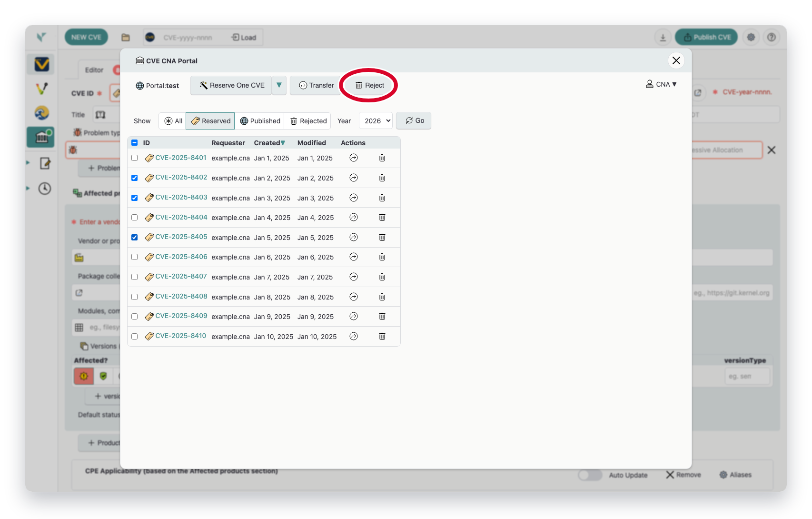
Task: Click the Aliases button at bottom
Action: [736, 475]
